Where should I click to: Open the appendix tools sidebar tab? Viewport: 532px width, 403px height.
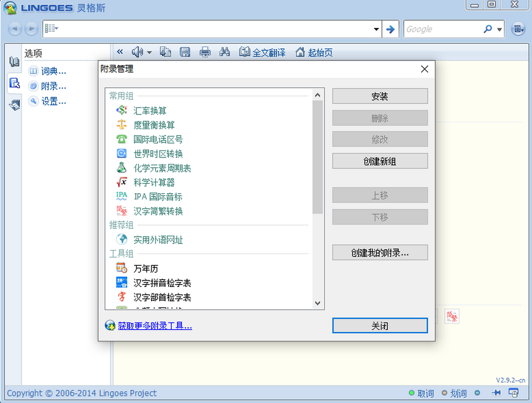(14, 83)
